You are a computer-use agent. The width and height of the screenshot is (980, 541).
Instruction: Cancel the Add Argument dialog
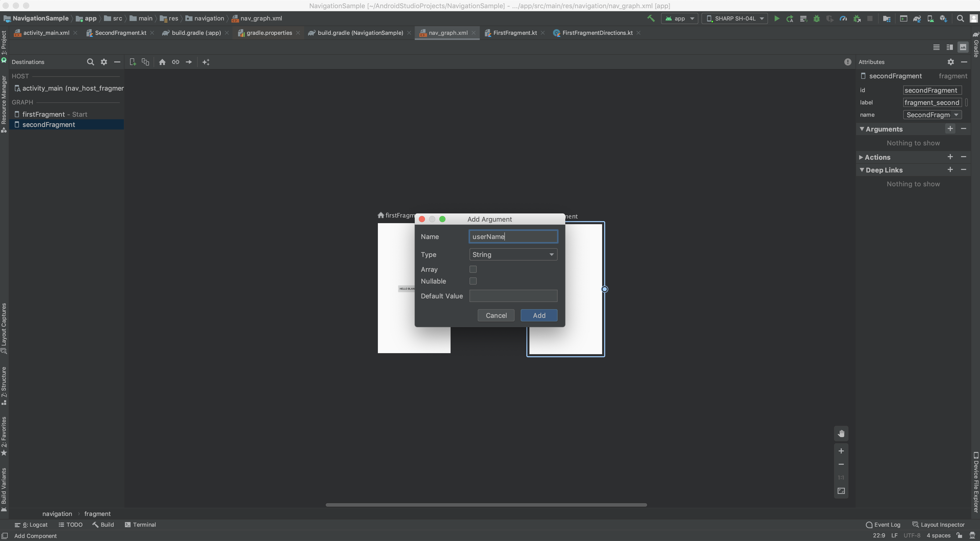point(496,315)
